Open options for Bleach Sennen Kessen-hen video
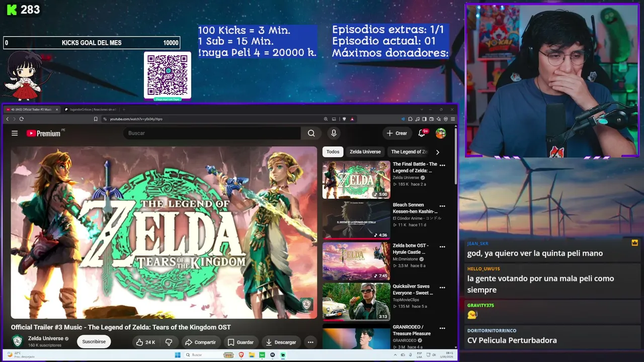This screenshot has width=644, height=362. click(442, 206)
